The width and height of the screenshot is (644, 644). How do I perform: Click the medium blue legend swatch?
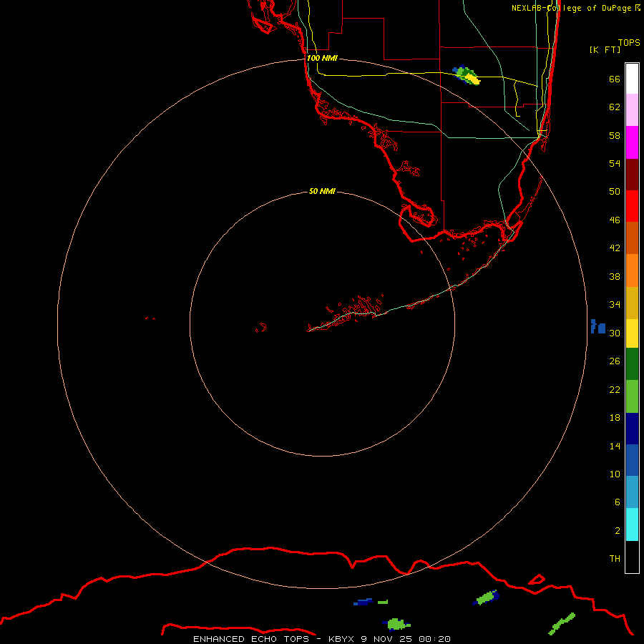(x=632, y=460)
